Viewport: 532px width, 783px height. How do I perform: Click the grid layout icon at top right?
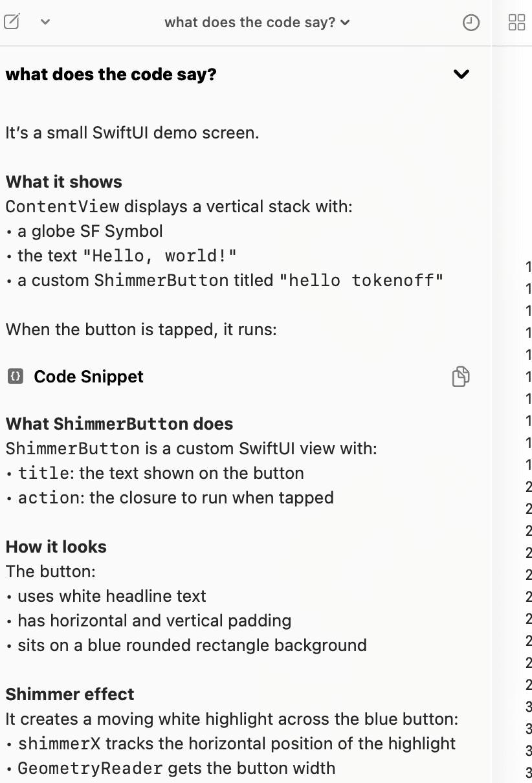[517, 23]
